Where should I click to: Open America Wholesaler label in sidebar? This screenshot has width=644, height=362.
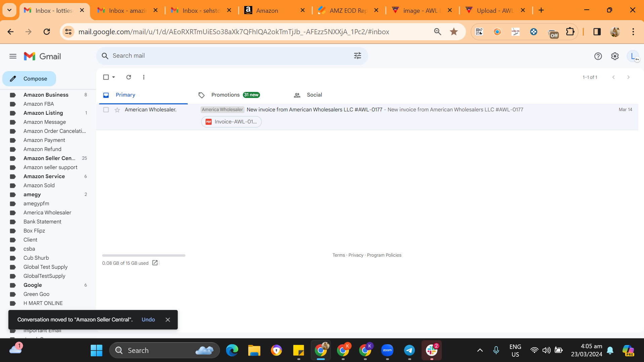[47, 213]
